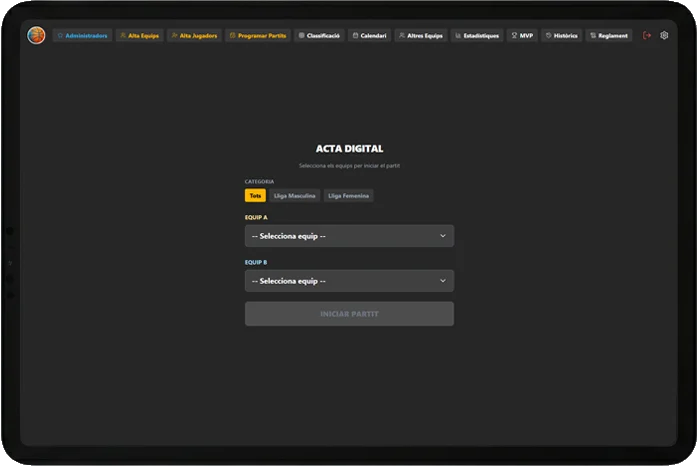This screenshot has width=698, height=466.
Task: Go to Calendari in the top bar
Action: (369, 35)
